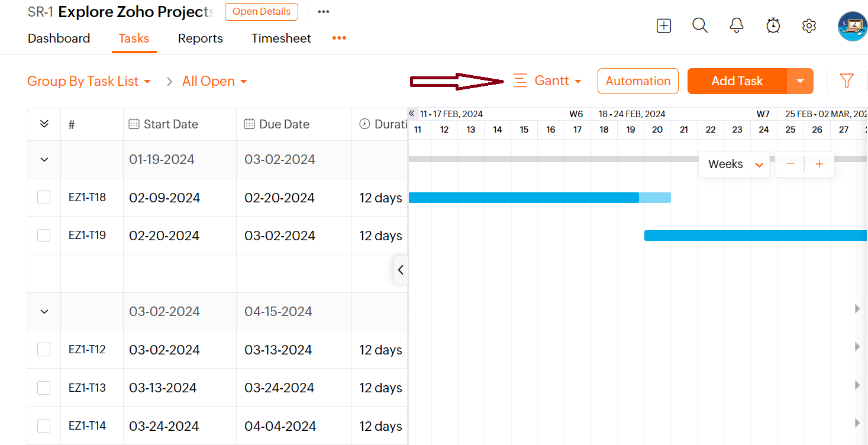Click EZ1-T14 due date 04-04-2024
Image resolution: width=868 pixels, height=445 pixels.
click(280, 426)
